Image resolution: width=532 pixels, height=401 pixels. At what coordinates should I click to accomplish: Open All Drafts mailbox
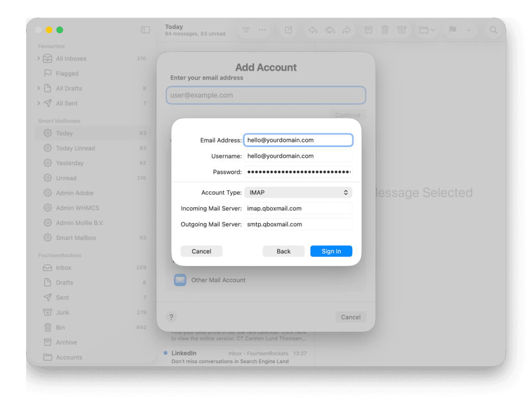[x=92, y=88]
